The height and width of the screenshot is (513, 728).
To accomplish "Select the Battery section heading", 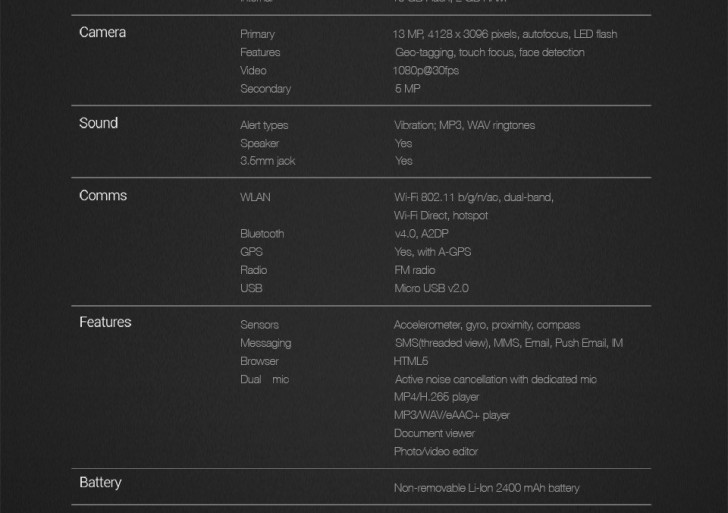I will pyautogui.click(x=100, y=482).
